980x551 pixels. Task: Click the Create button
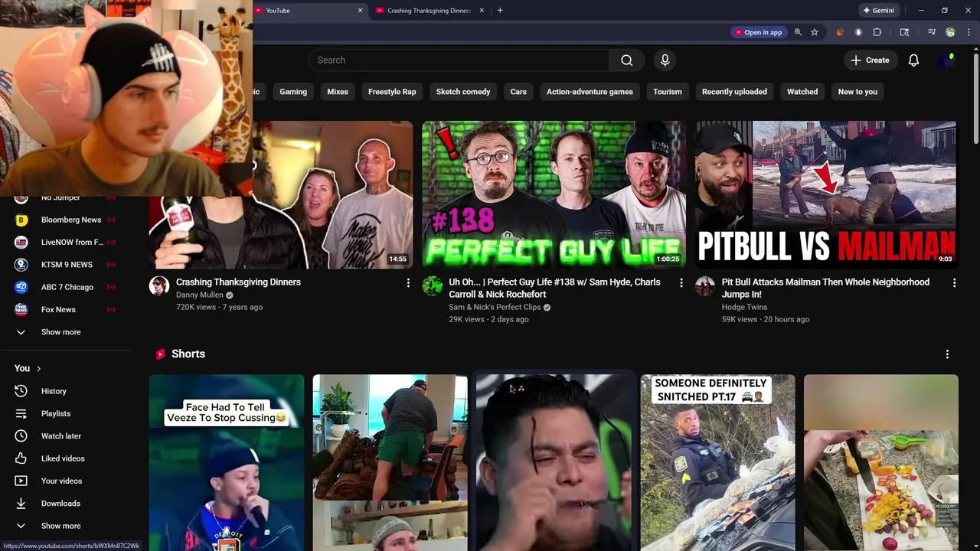[x=870, y=60]
